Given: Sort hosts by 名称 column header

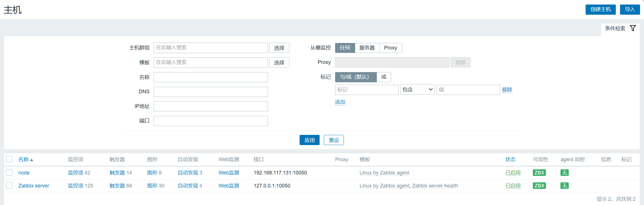Looking at the screenshot, I should [x=24, y=159].
